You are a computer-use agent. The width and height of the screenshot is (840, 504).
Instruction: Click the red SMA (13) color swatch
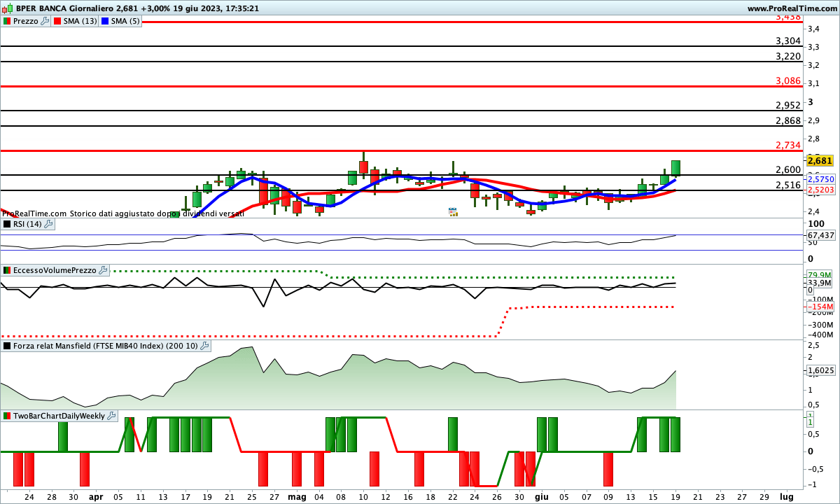point(58,21)
